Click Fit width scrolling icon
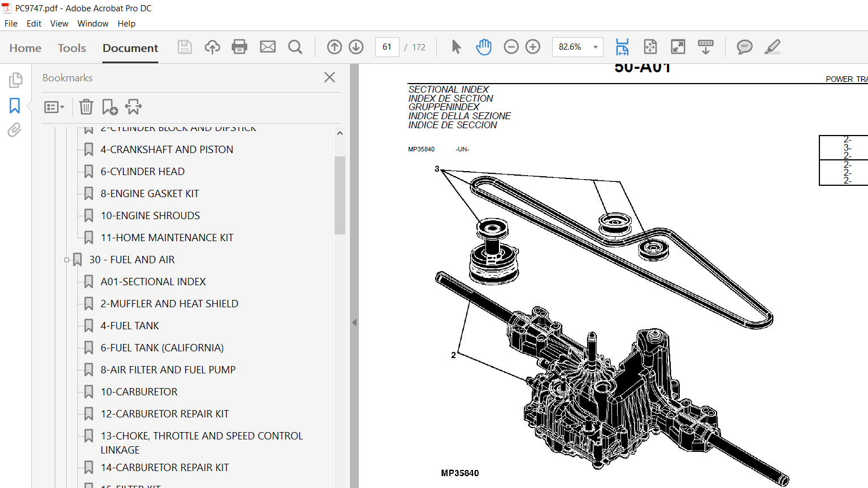 click(622, 47)
